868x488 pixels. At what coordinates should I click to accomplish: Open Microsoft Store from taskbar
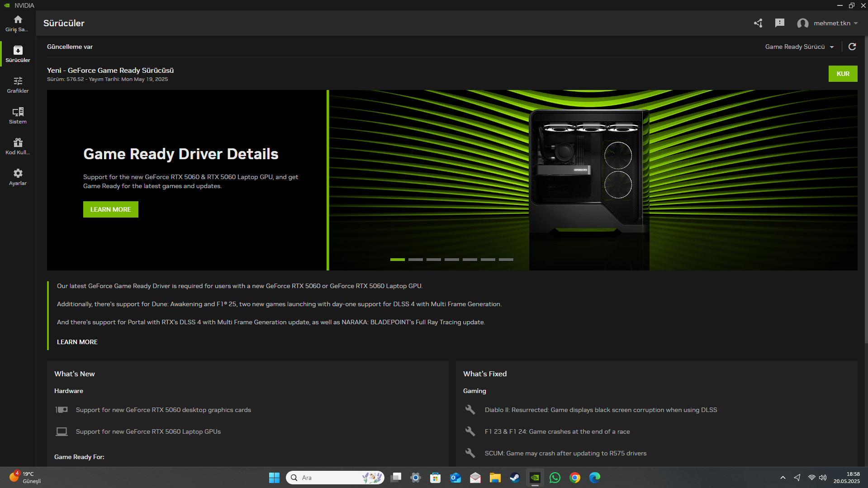click(x=435, y=478)
